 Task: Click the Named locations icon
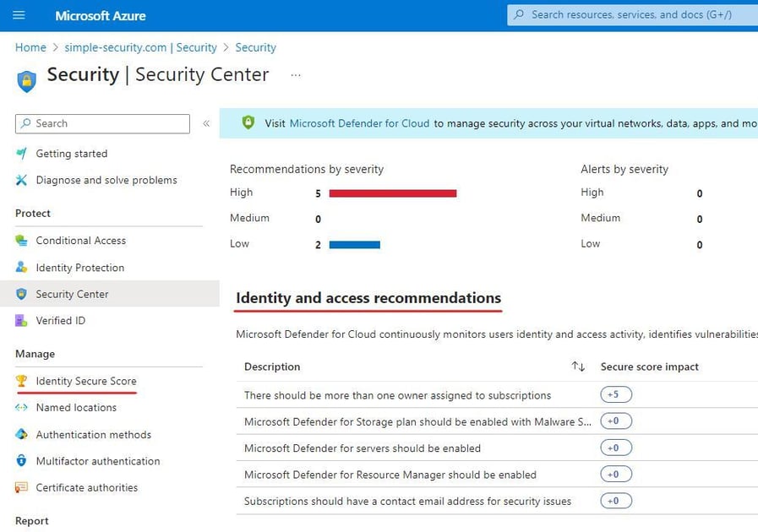point(21,408)
